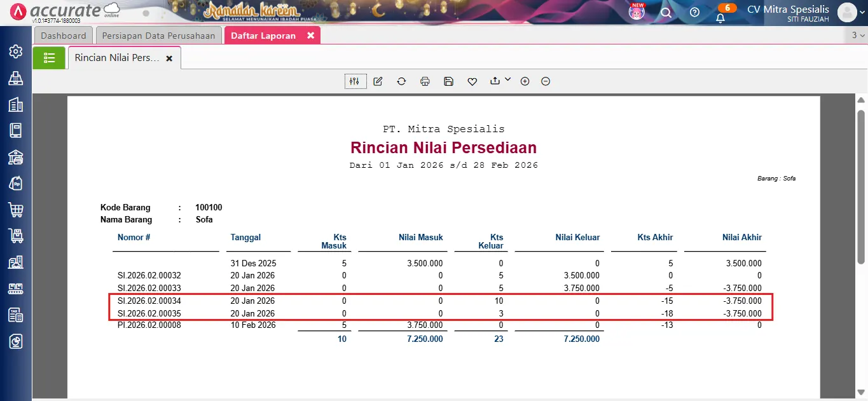Export the report using the share icon
Screen dimensions: 868x401
click(x=496, y=81)
